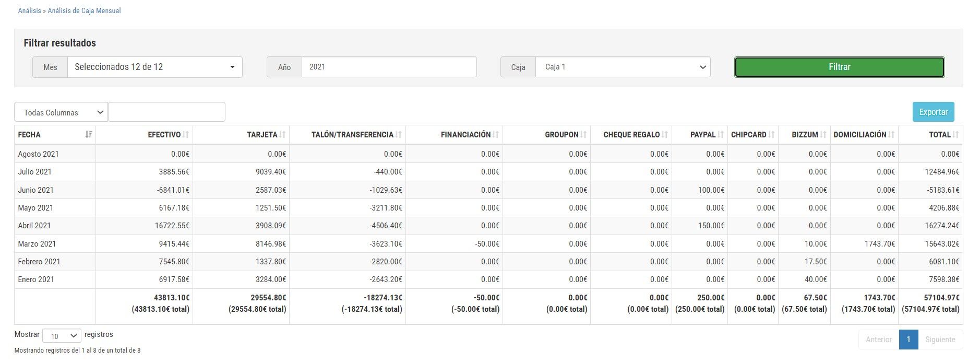980x362 pixels.
Task: Open Análisis de Caja Mensual breadcrumb link
Action: (x=84, y=10)
